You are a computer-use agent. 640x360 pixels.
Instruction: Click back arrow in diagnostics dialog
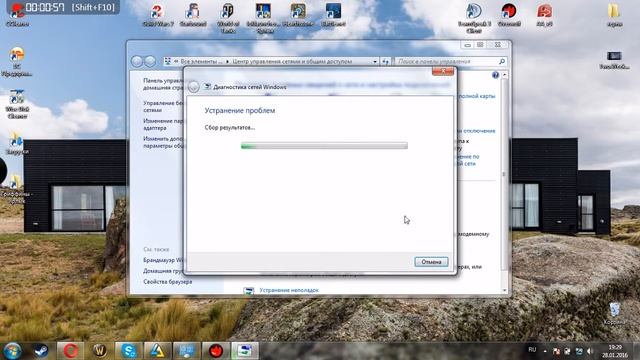pyautogui.click(x=193, y=87)
